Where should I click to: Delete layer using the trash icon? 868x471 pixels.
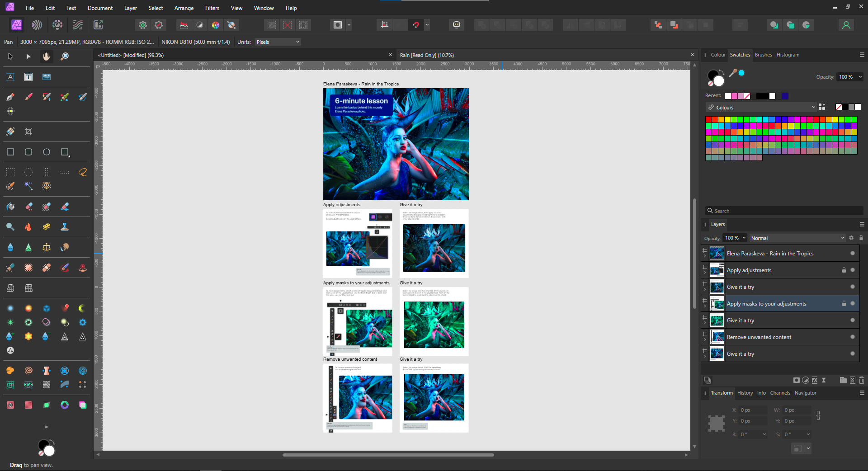pyautogui.click(x=862, y=380)
